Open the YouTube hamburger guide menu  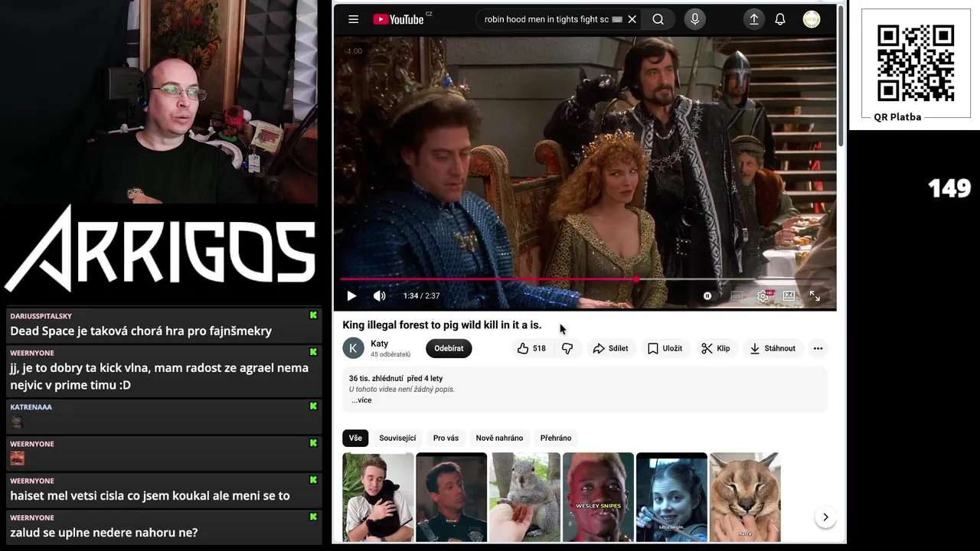(x=353, y=20)
